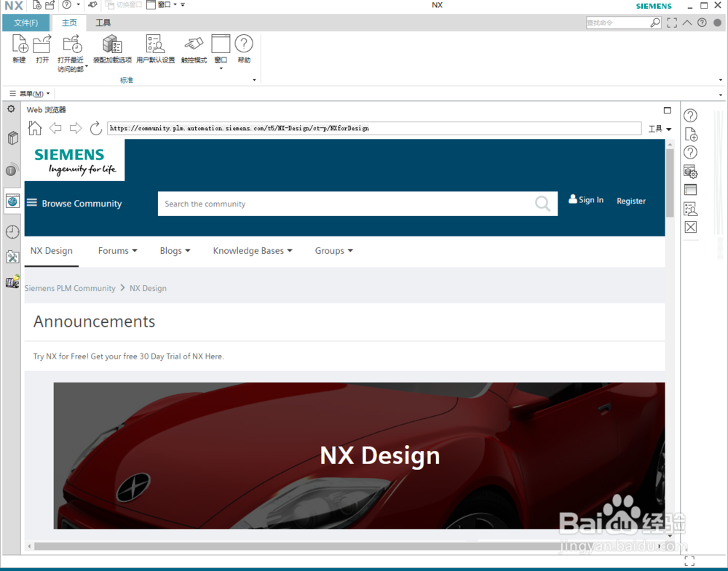Open the quick access toolbar customize arrow
This screenshot has height=571, width=728.
183,4
